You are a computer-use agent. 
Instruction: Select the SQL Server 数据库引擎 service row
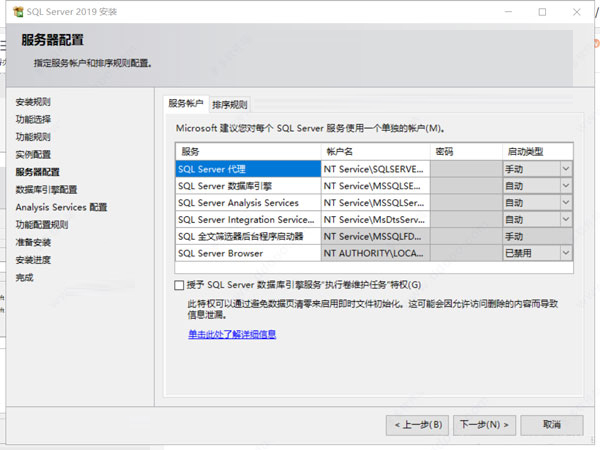coord(248,186)
